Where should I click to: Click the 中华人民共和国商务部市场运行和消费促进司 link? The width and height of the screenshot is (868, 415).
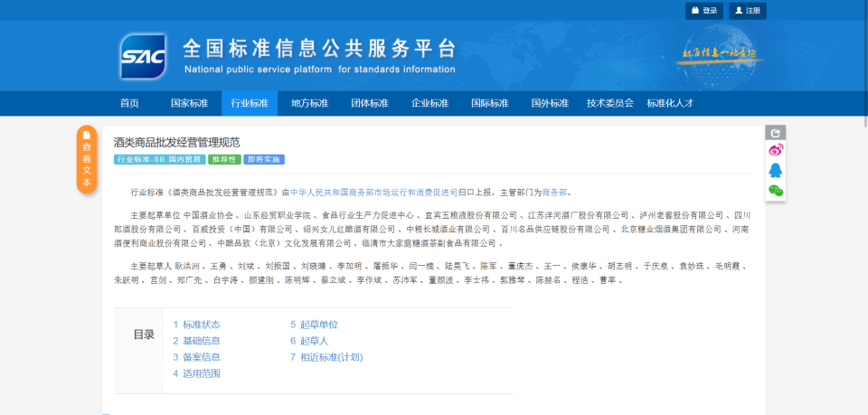(x=373, y=193)
